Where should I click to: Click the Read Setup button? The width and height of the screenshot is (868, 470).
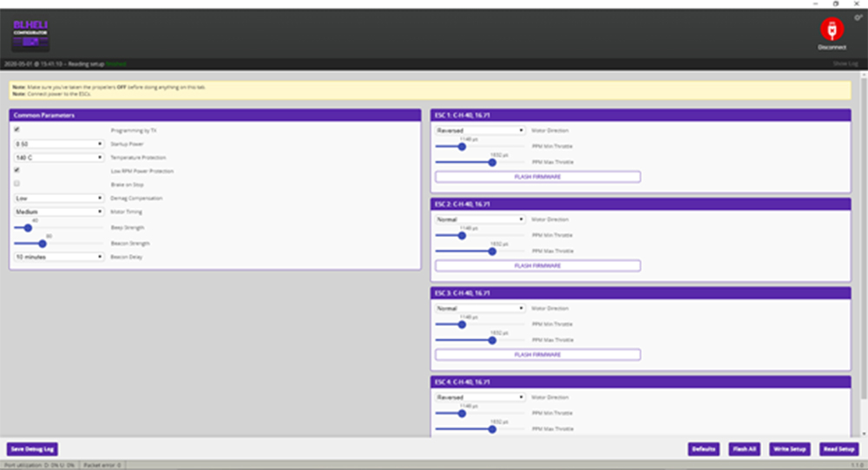pos(839,449)
